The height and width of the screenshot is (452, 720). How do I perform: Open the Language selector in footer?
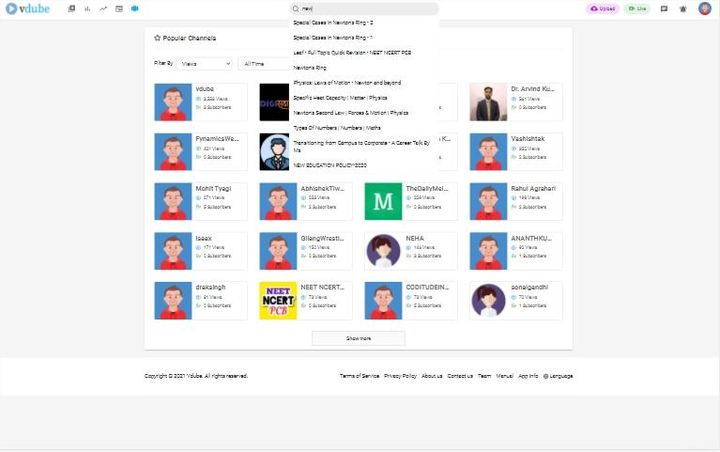pos(558,376)
